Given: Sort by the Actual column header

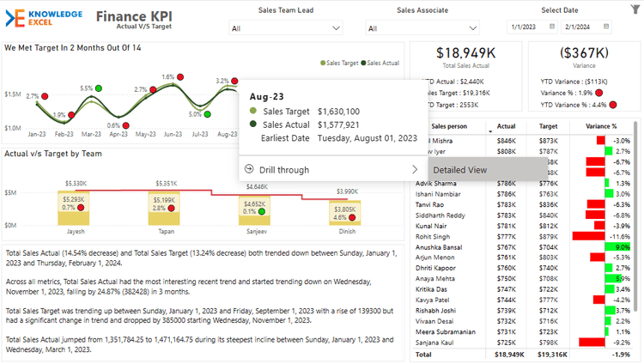Looking at the screenshot, I should tap(506, 126).
